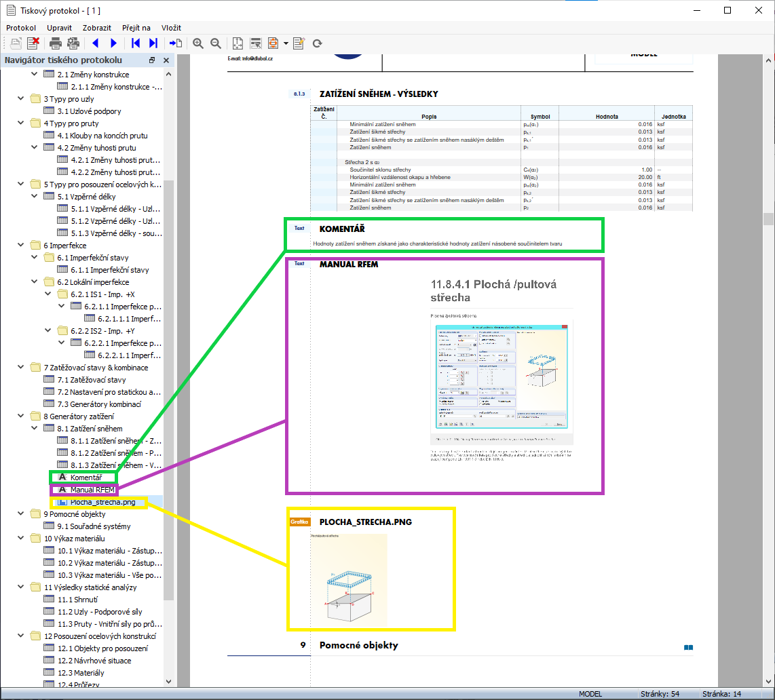Click the orange page fit icon
Viewport: 775px width, 700px height.
(x=273, y=43)
